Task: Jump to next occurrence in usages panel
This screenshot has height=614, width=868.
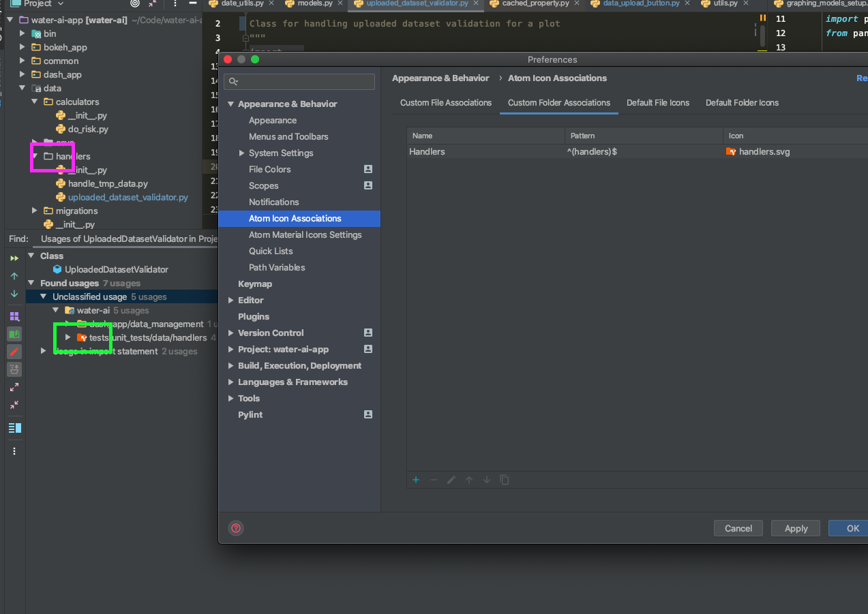Action: pos(14,293)
